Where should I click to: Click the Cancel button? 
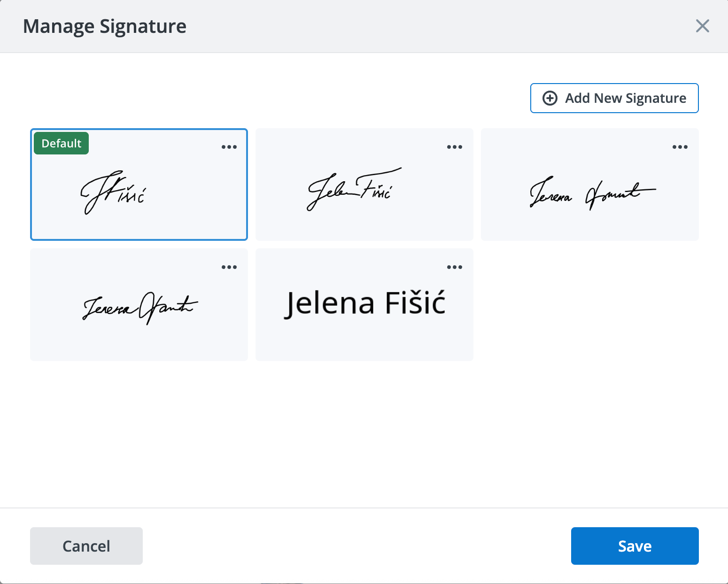tap(86, 546)
